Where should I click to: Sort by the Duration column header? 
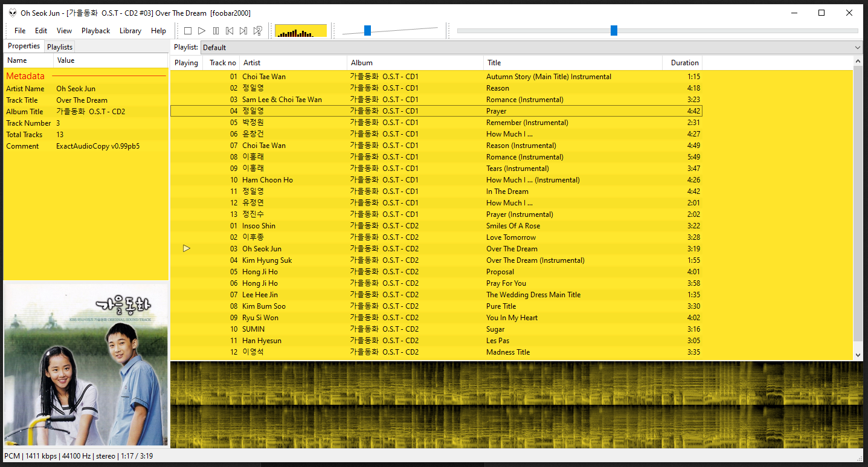tap(683, 63)
